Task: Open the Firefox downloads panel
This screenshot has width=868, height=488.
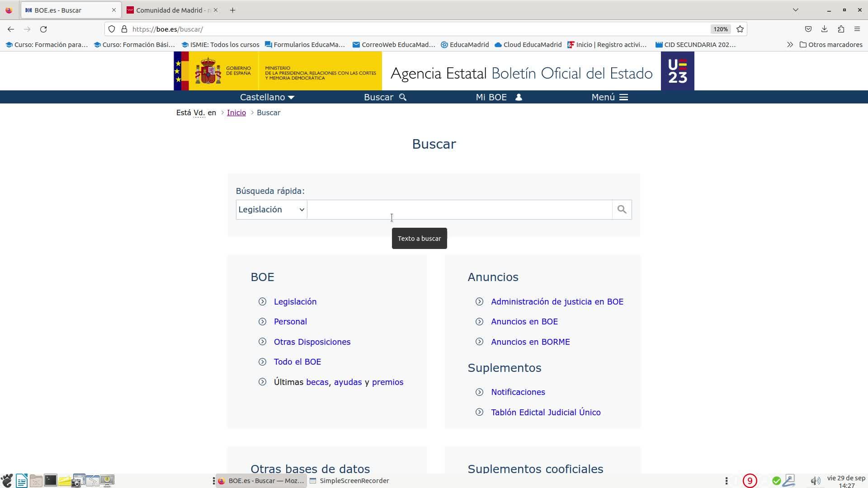Action: (824, 29)
